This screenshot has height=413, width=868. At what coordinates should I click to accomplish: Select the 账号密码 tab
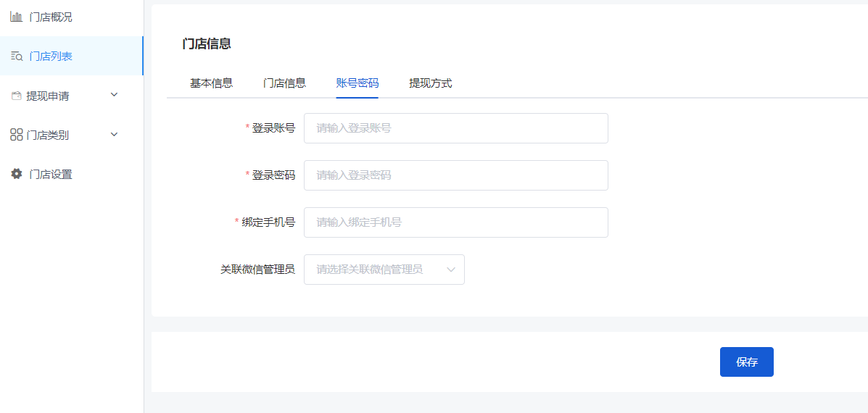coord(357,83)
